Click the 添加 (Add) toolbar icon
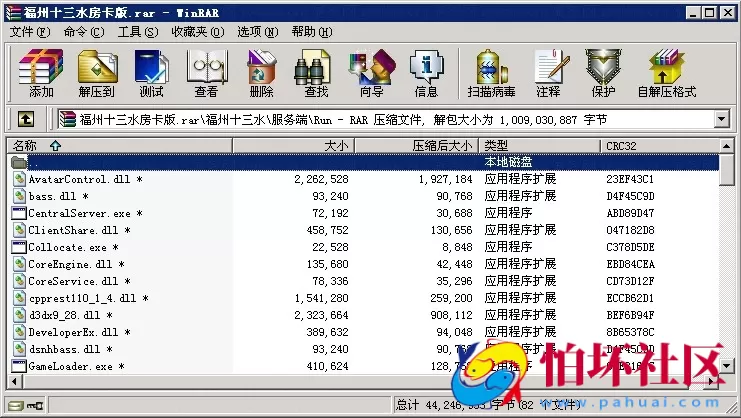Image resolution: width=741 pixels, height=418 pixels. pyautogui.click(x=41, y=72)
